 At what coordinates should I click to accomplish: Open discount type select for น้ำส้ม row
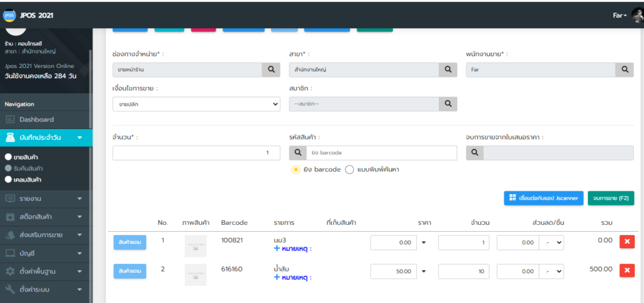[x=552, y=272]
